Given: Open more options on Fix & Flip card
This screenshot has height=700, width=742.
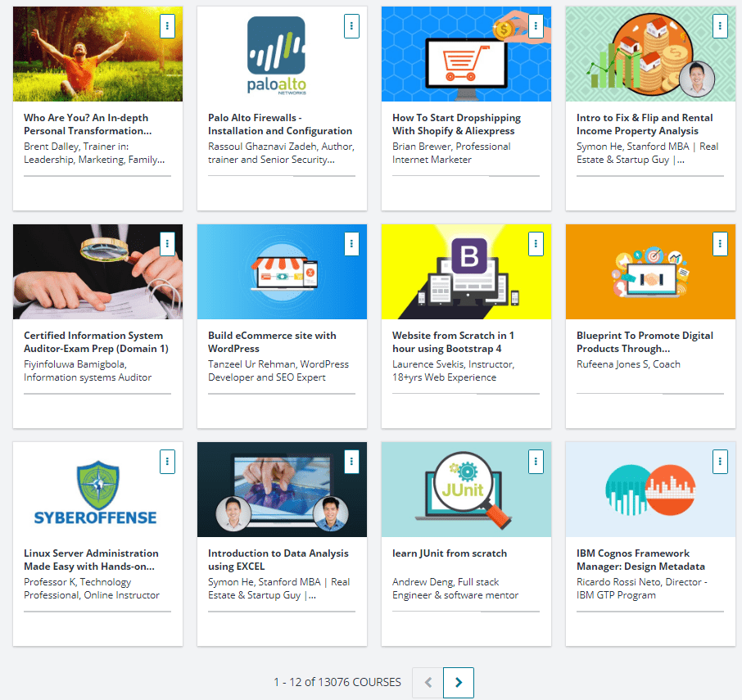Looking at the screenshot, I should (x=720, y=26).
